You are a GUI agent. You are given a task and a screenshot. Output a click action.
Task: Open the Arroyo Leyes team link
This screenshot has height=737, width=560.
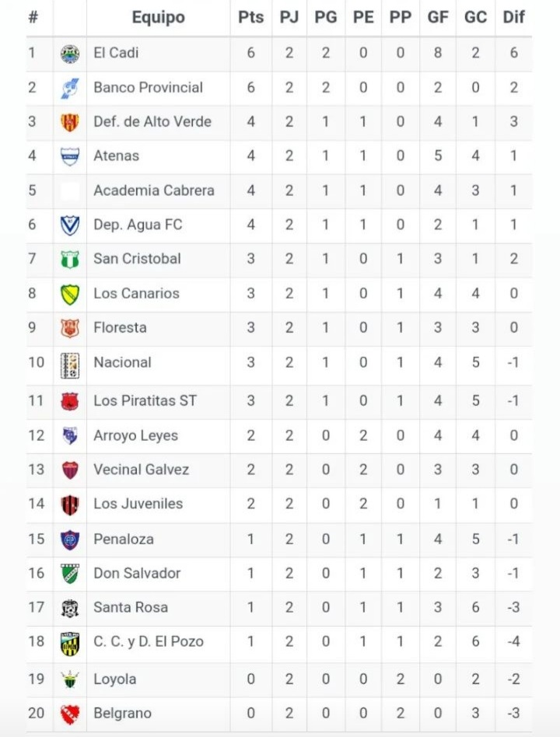click(135, 435)
